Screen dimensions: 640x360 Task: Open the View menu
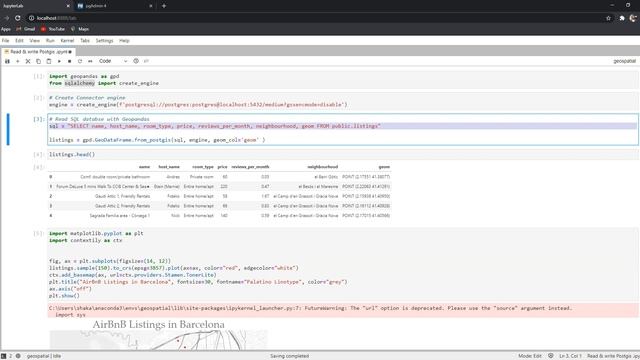[35, 41]
